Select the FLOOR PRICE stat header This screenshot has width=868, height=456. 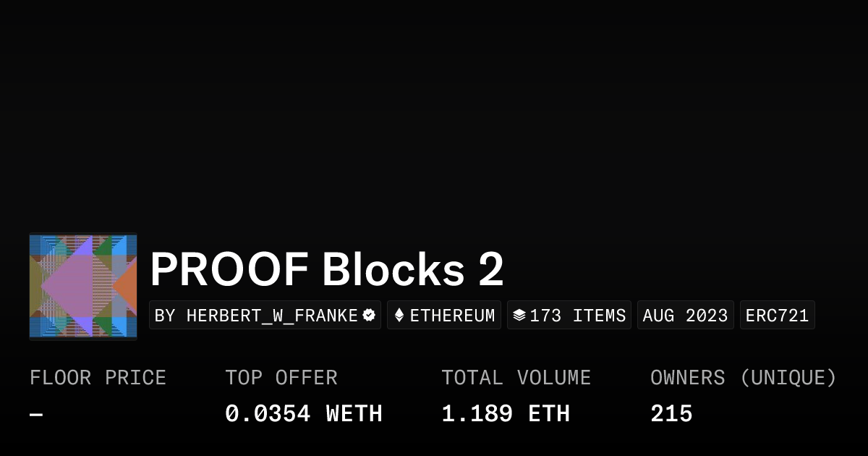coord(98,377)
